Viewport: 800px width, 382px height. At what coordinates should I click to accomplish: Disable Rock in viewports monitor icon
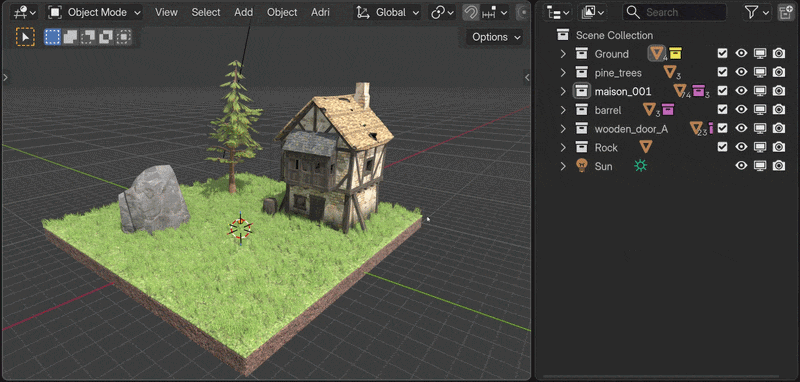(760, 147)
